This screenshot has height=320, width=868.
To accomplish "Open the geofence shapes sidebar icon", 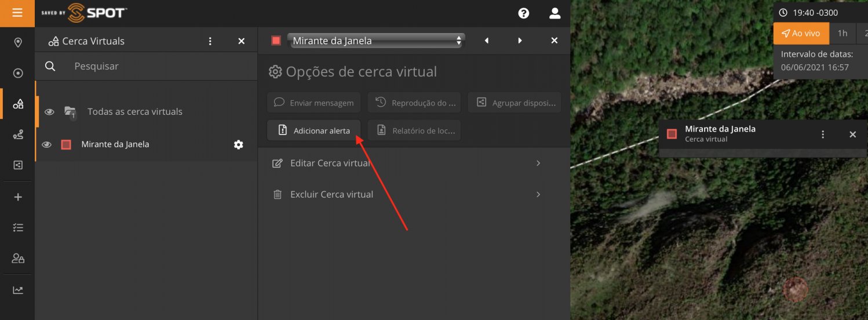I will 18,104.
